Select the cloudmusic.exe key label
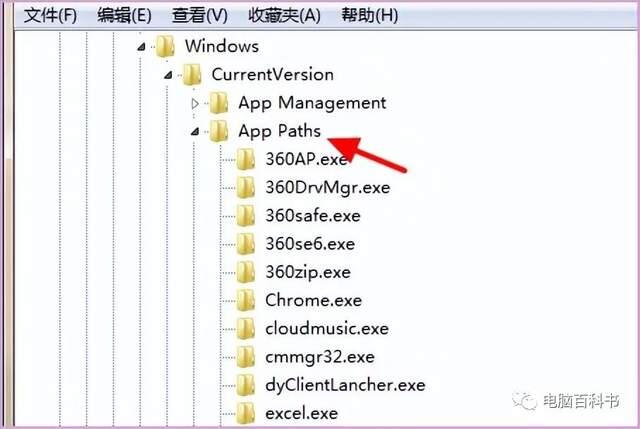The image size is (640, 429). (x=327, y=329)
